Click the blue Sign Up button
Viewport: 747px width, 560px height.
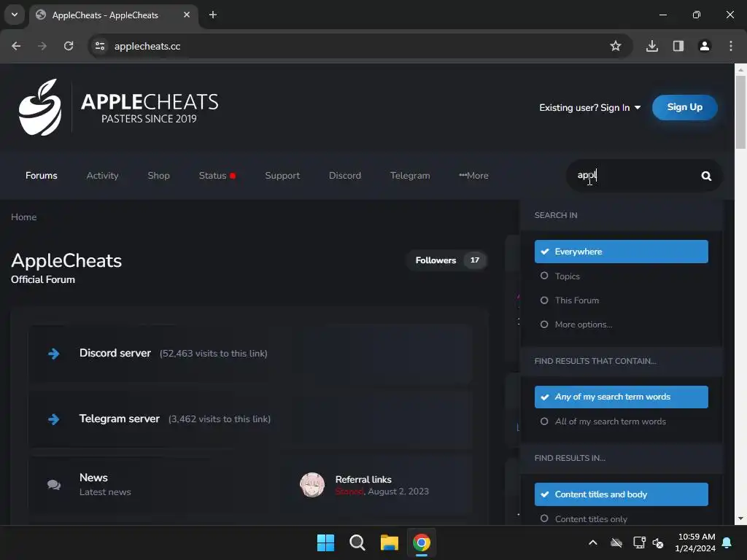coord(684,107)
